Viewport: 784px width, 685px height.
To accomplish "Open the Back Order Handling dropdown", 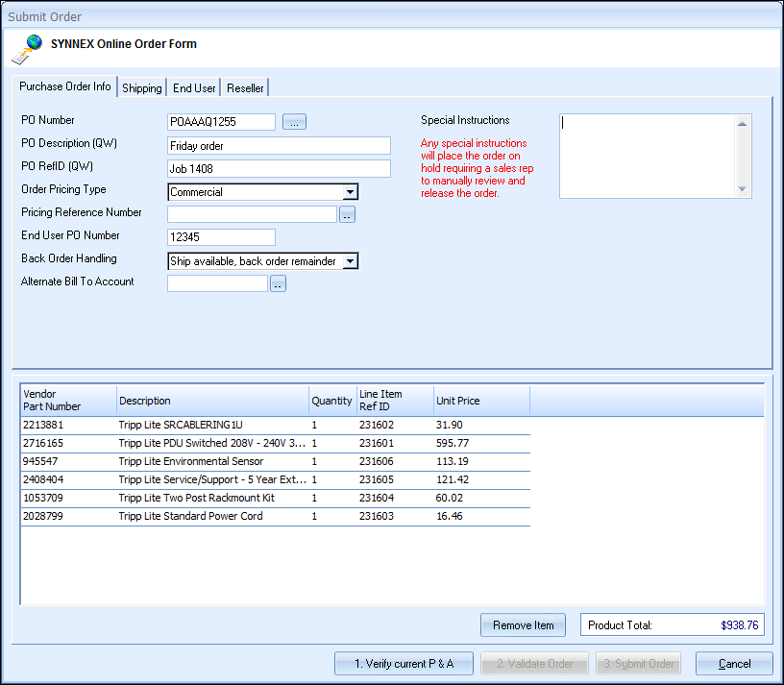I will coord(351,261).
